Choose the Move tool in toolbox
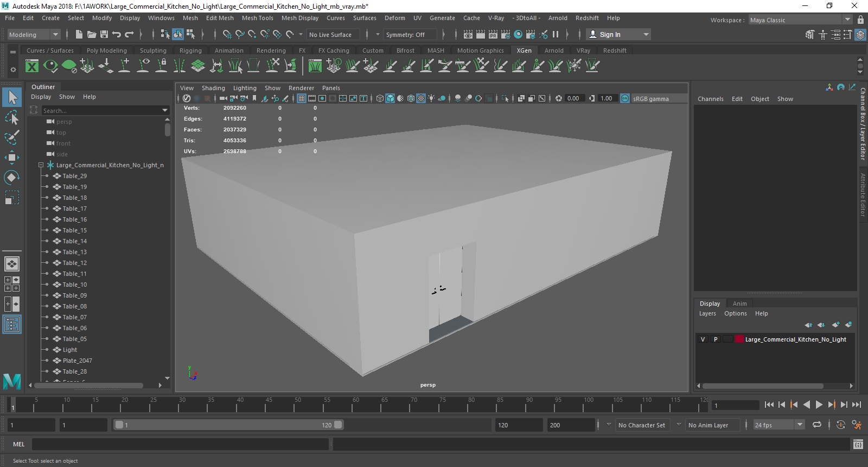Image resolution: width=868 pixels, height=467 pixels. 12,157
